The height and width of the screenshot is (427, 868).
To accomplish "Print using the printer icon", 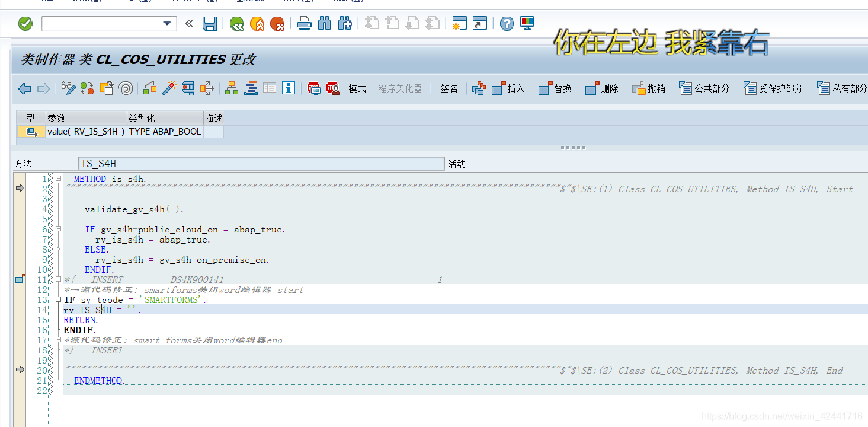I will pos(304,24).
